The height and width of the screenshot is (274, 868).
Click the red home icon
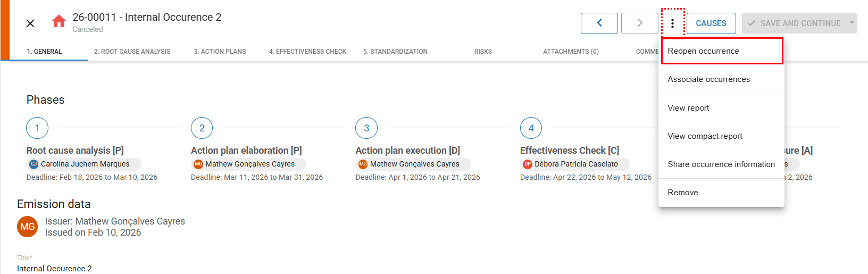[x=59, y=22]
